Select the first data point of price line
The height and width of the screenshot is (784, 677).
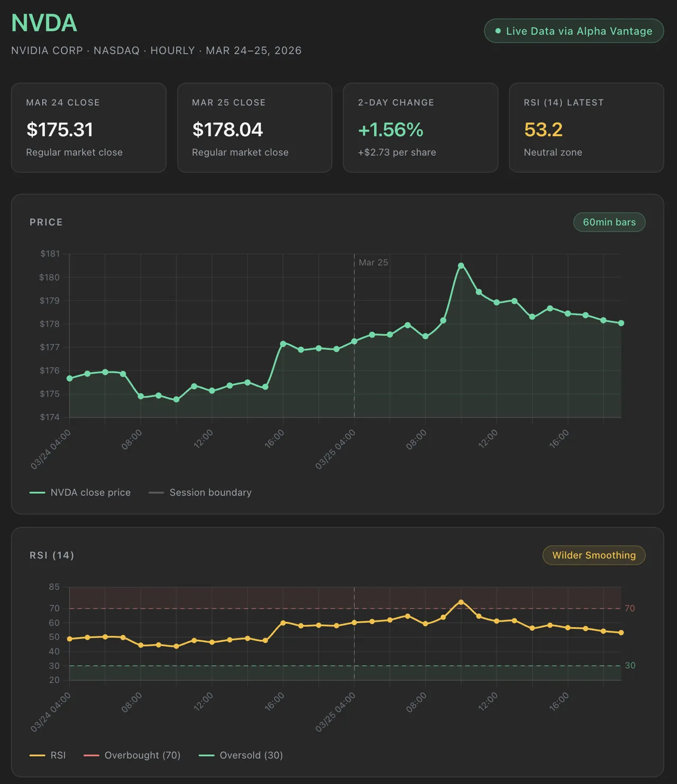click(70, 379)
